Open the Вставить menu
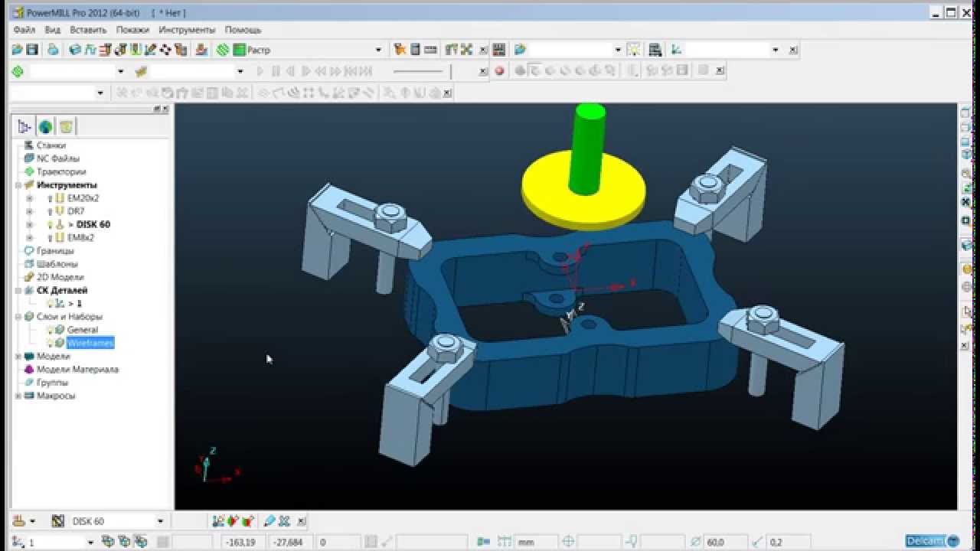980x551 pixels. click(88, 30)
